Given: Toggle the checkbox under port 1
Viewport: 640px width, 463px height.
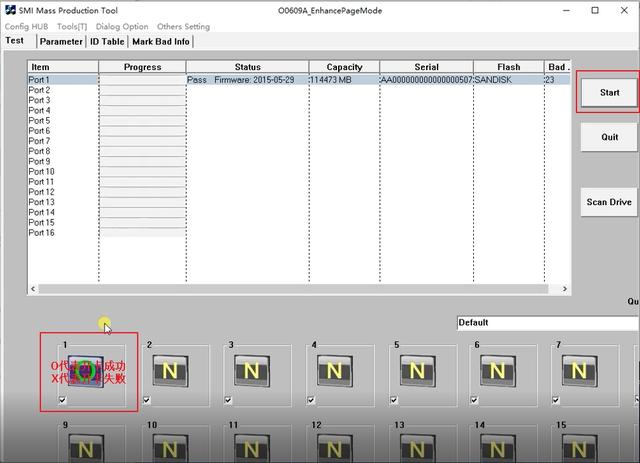Looking at the screenshot, I should (x=62, y=400).
